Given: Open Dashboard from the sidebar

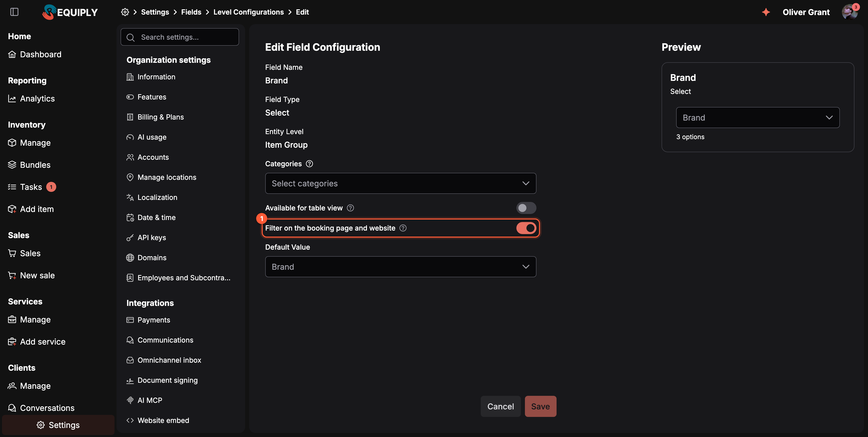Looking at the screenshot, I should tap(35, 54).
